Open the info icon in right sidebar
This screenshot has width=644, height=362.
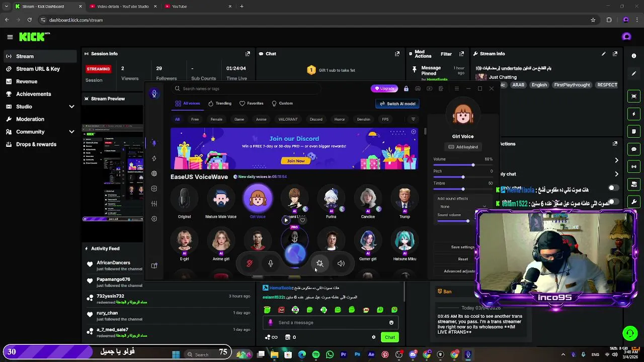click(x=634, y=56)
